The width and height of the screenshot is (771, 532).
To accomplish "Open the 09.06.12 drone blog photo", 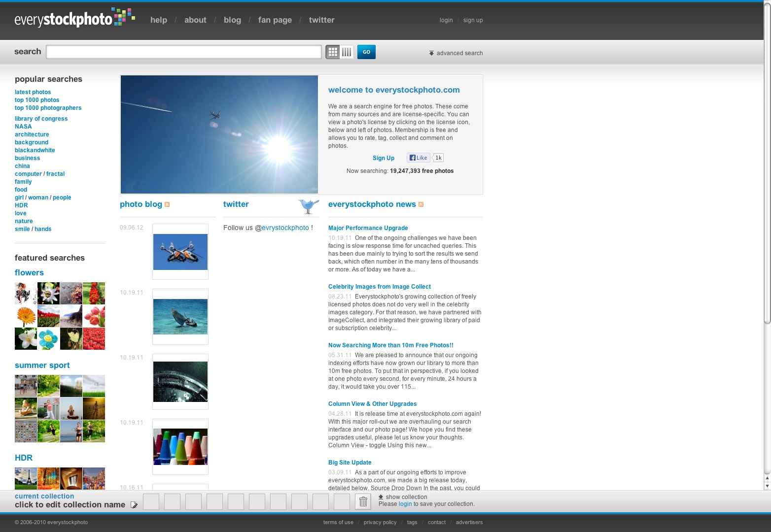I will [x=180, y=252].
